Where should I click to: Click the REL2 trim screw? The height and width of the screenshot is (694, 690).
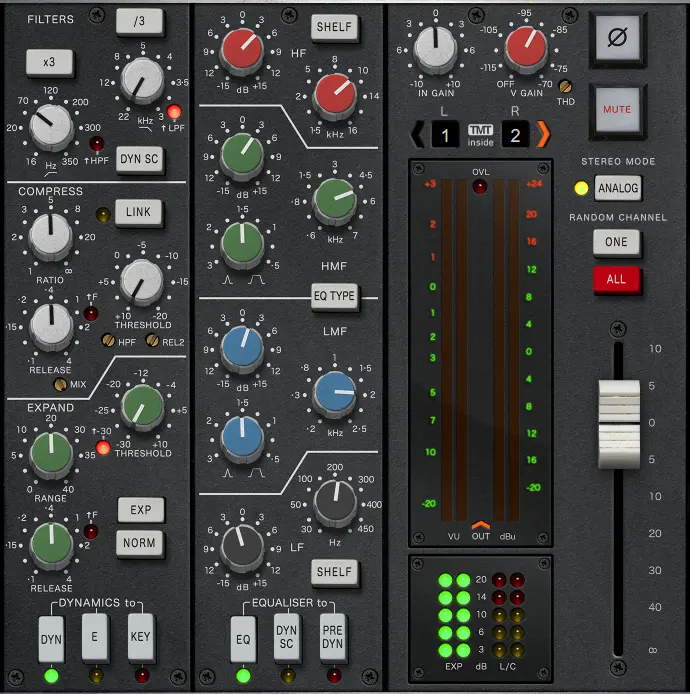(x=153, y=340)
